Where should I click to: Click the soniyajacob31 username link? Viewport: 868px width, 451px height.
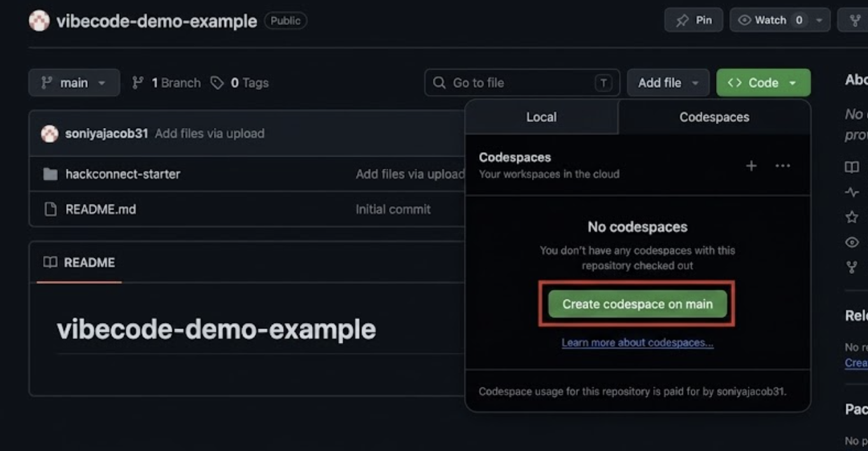tap(106, 134)
